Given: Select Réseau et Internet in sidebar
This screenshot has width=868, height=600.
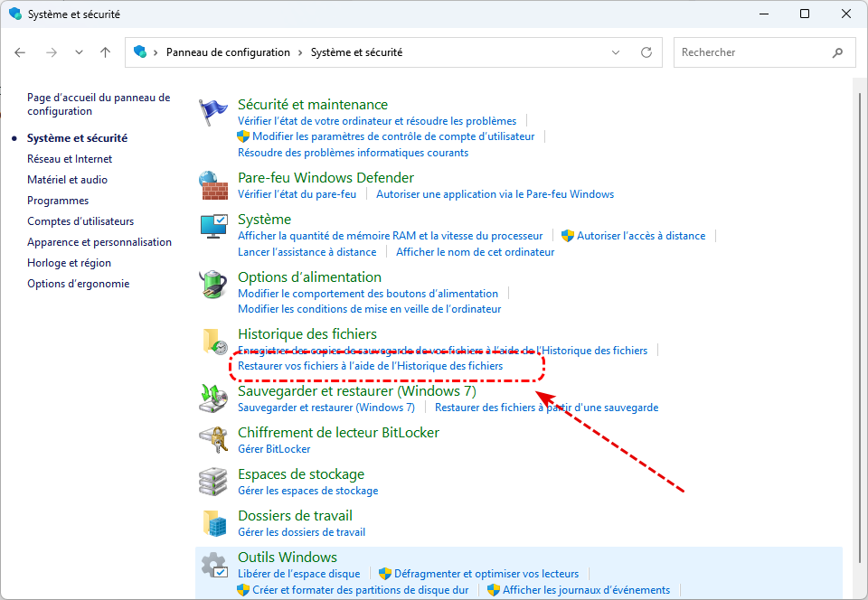Looking at the screenshot, I should pos(70,159).
